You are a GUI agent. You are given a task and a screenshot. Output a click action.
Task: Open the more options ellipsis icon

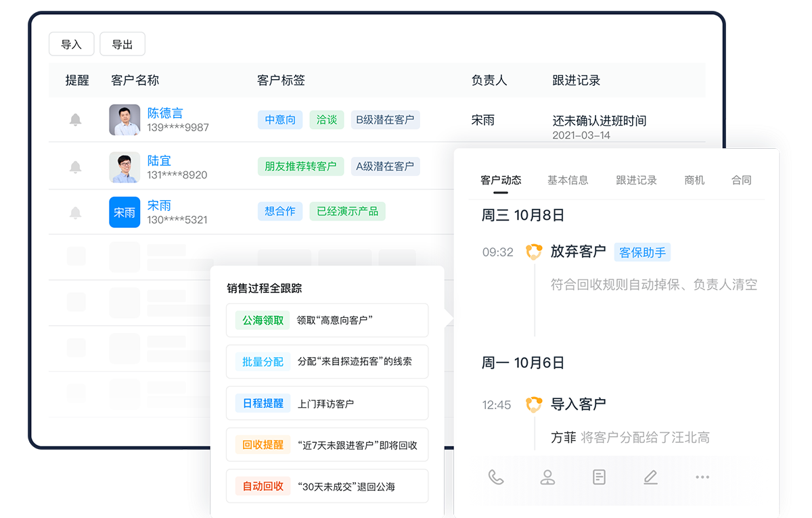pyautogui.click(x=702, y=477)
